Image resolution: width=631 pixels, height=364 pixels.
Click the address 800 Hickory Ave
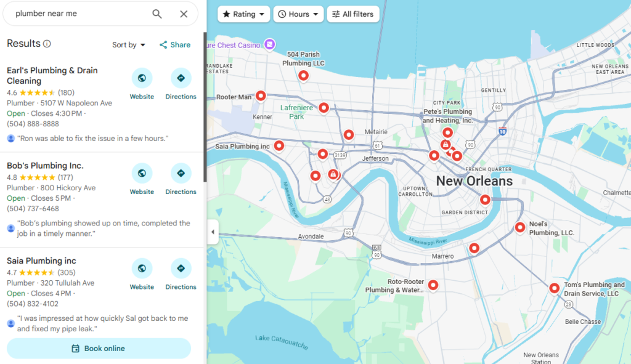68,188
